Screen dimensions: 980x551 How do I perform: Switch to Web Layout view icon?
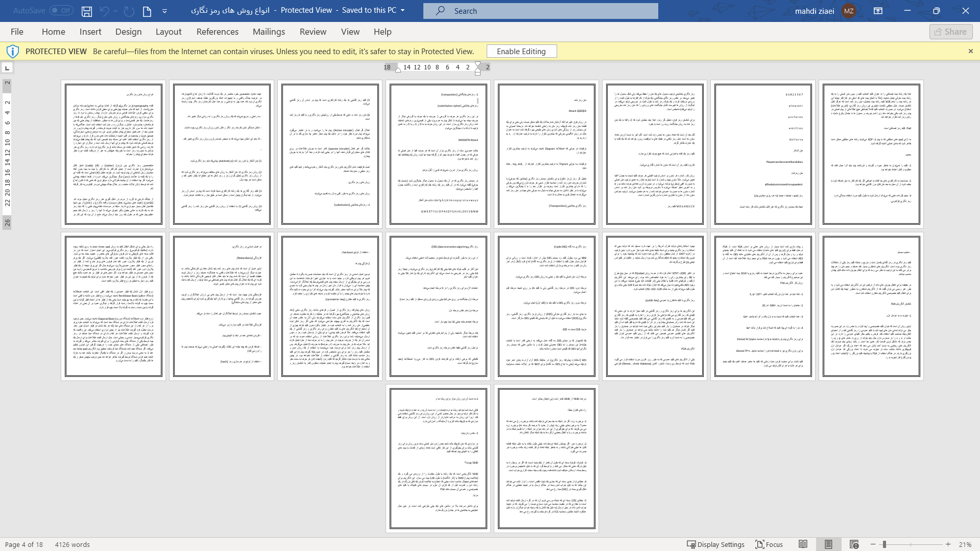coord(854,544)
